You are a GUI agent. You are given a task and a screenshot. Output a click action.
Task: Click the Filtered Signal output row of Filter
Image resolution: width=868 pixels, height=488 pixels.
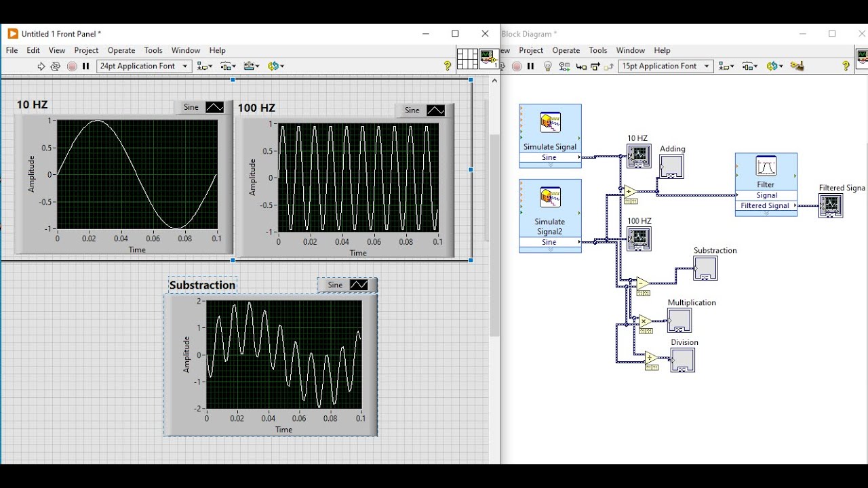coord(766,205)
